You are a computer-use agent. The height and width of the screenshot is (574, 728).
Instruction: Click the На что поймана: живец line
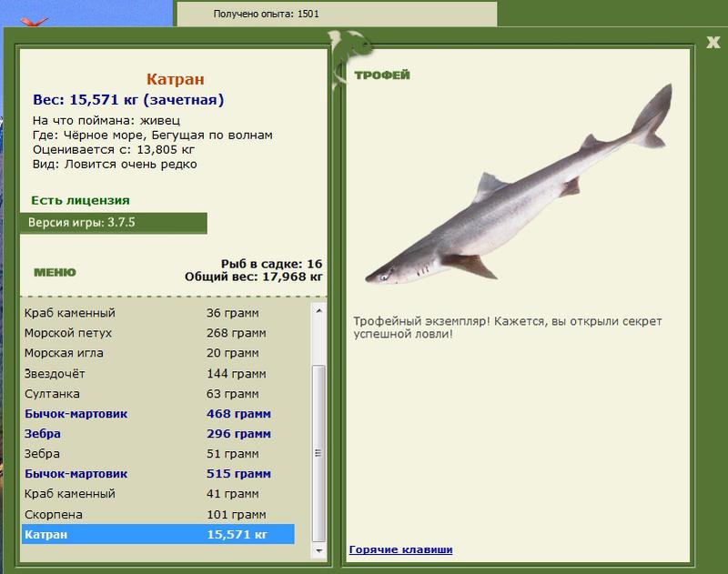point(106,121)
